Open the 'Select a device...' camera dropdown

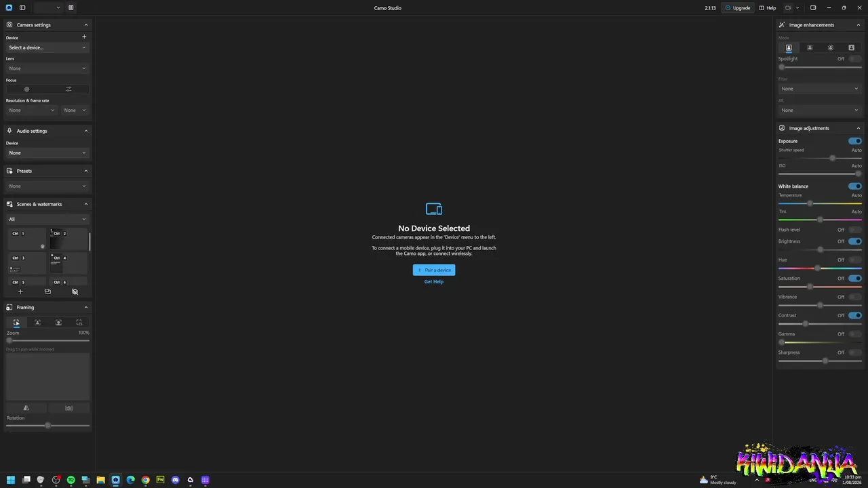pyautogui.click(x=47, y=47)
